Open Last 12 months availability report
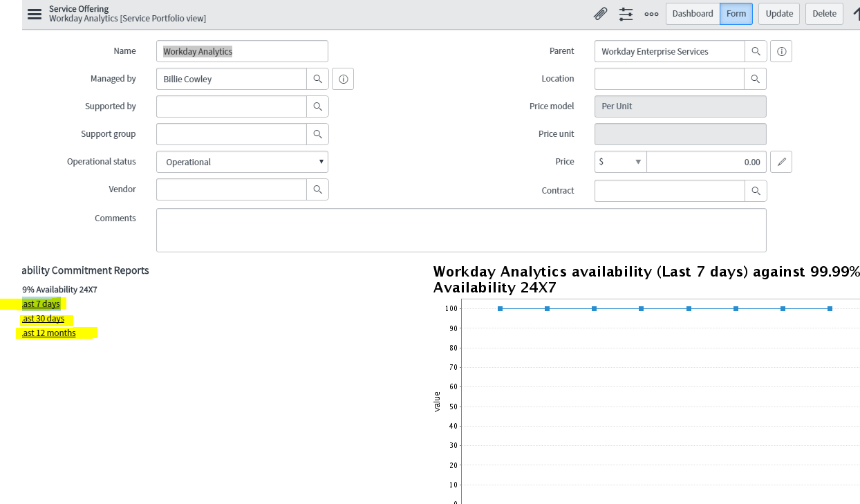860x504 pixels. coord(48,333)
